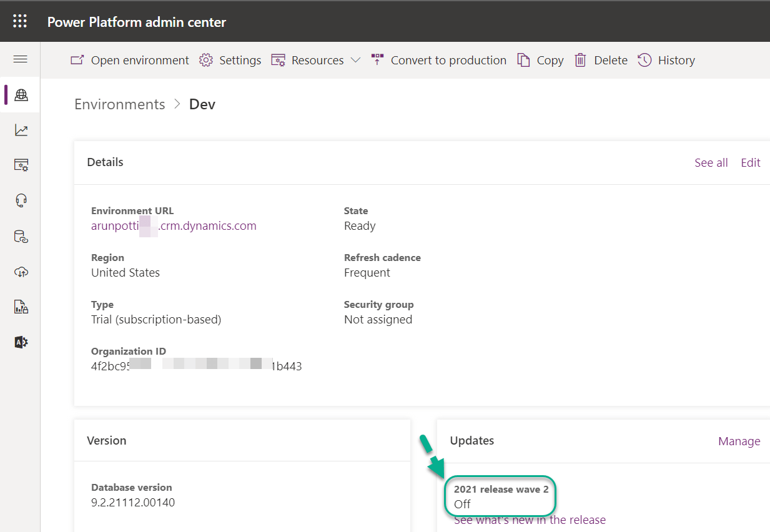Screen dimensions: 770x532
Task: Open Data cloud upload icon in sidebar
Action: [21, 272]
